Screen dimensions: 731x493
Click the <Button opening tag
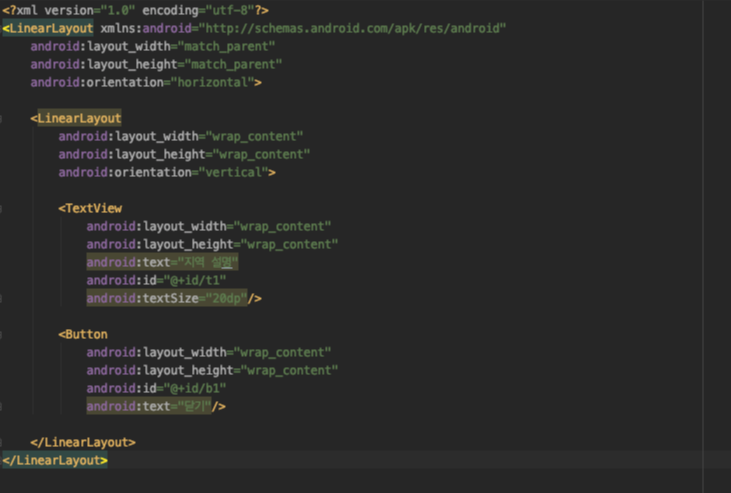(x=83, y=334)
